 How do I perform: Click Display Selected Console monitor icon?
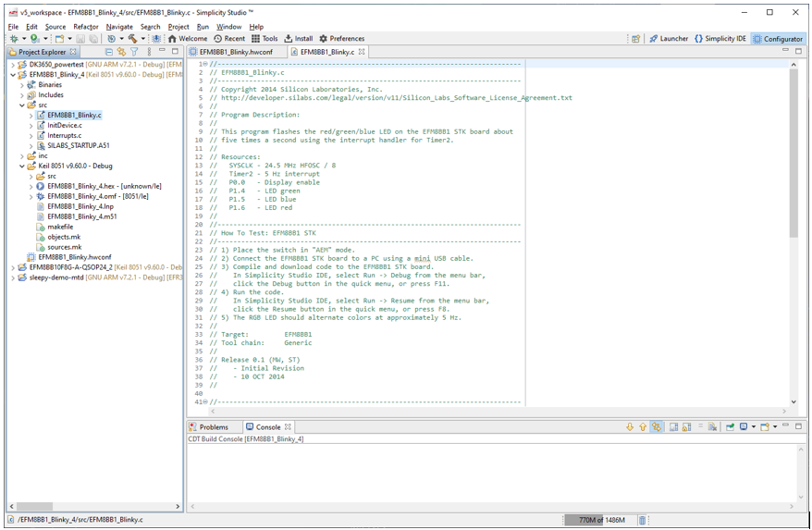point(744,427)
